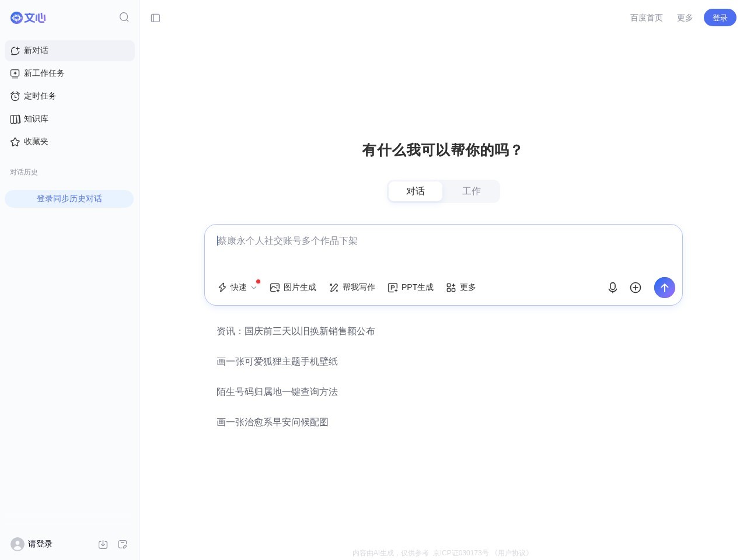Click 京ICP证030173号 footer link

[x=461, y=553]
